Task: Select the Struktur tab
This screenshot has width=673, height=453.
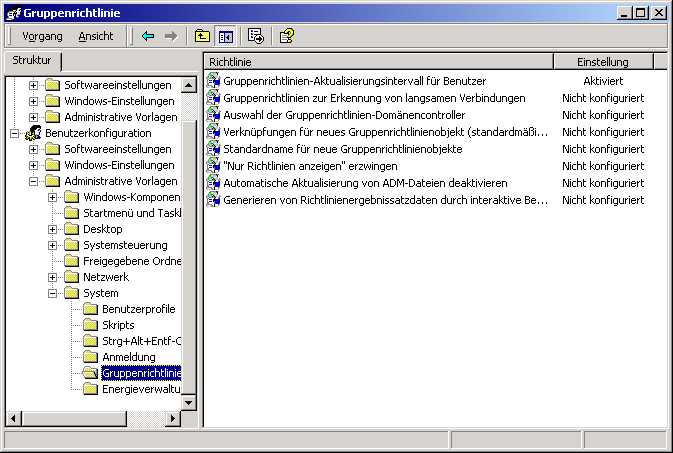Action: point(32,61)
